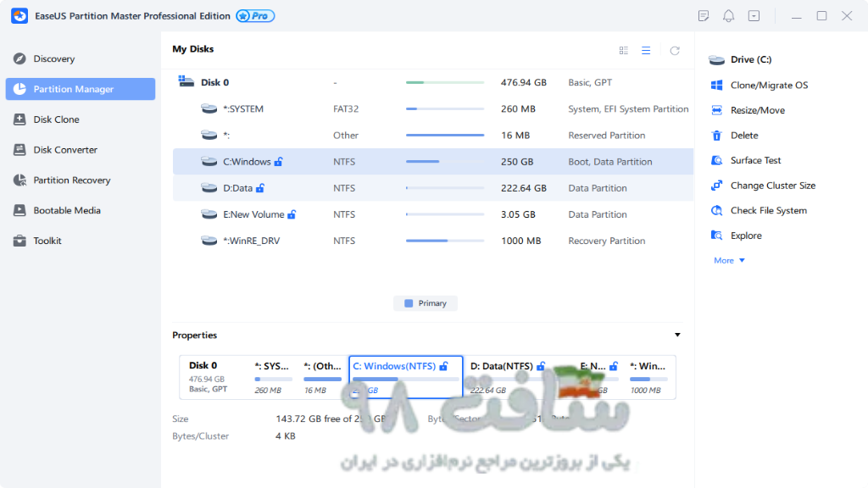Select the *:WinRE_DRV recovery partition
This screenshot has width=868, height=488.
[x=433, y=241]
